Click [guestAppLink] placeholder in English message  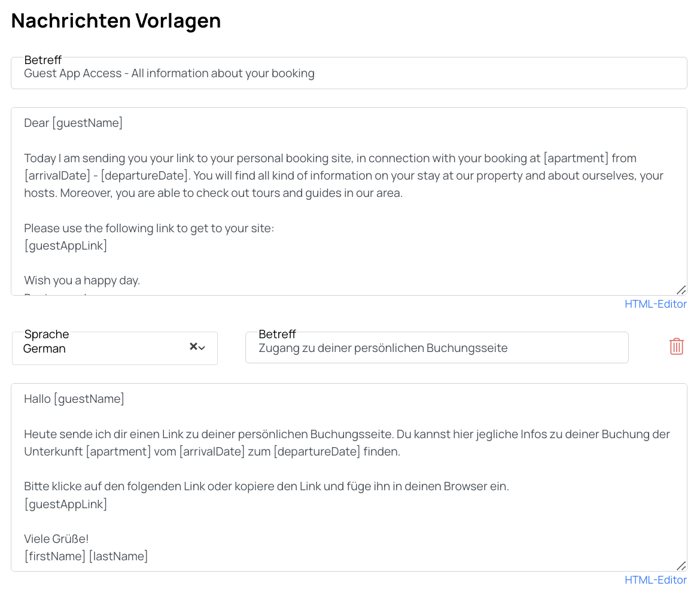pyautogui.click(x=66, y=245)
